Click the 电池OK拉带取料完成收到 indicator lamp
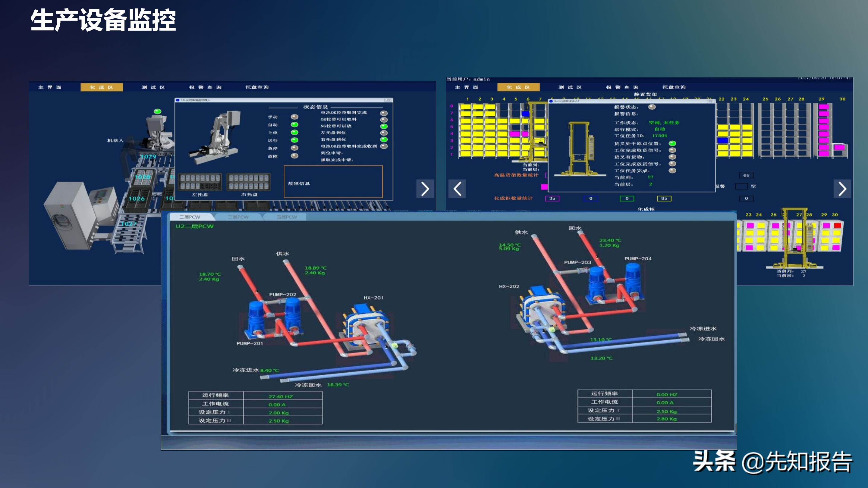 [x=384, y=146]
